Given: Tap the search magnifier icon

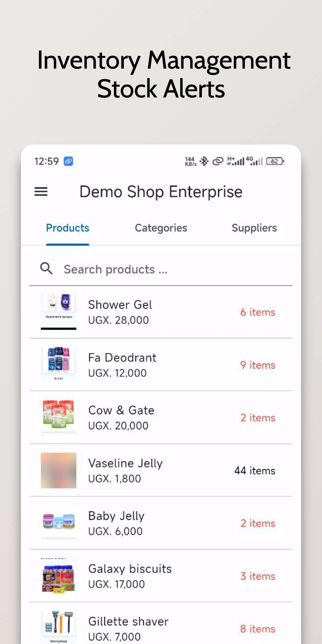Looking at the screenshot, I should tap(47, 269).
